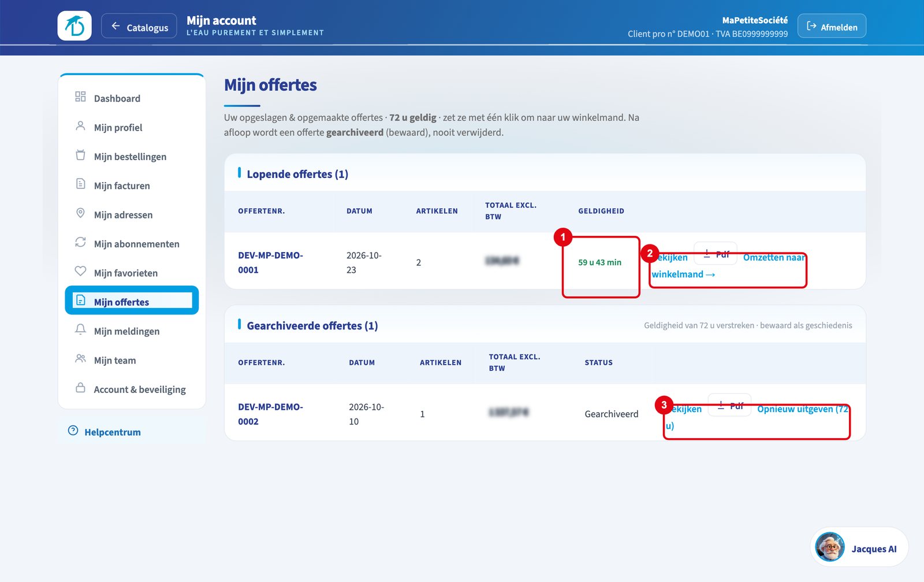The width and height of the screenshot is (924, 582).
Task: Click Opnieuw uitgeven (72 u) link
Action: click(757, 417)
